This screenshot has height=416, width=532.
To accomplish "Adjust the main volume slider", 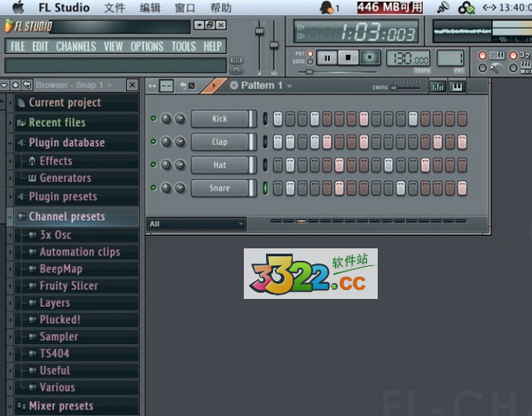I will (x=259, y=32).
